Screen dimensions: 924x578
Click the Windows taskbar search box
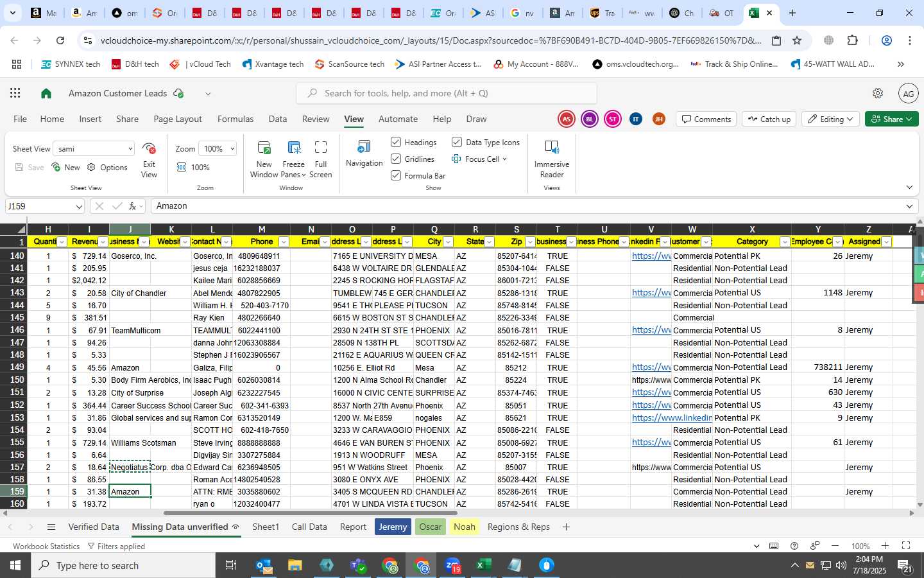(123, 566)
